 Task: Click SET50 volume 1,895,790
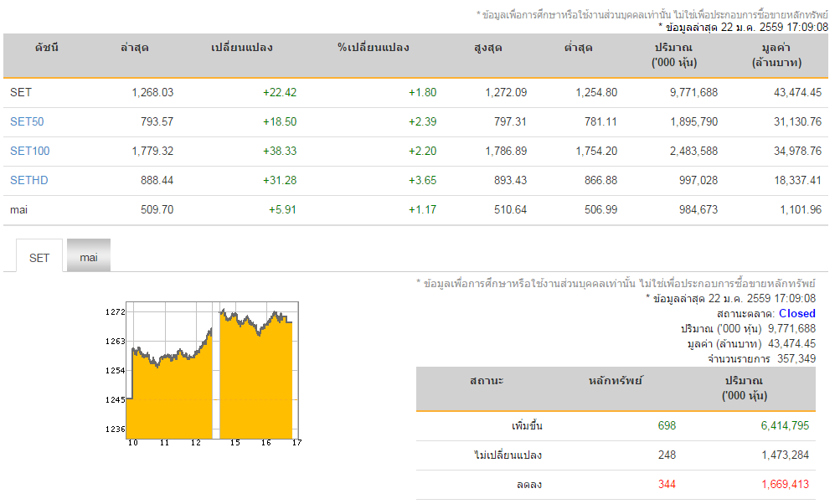pyautogui.click(x=693, y=121)
